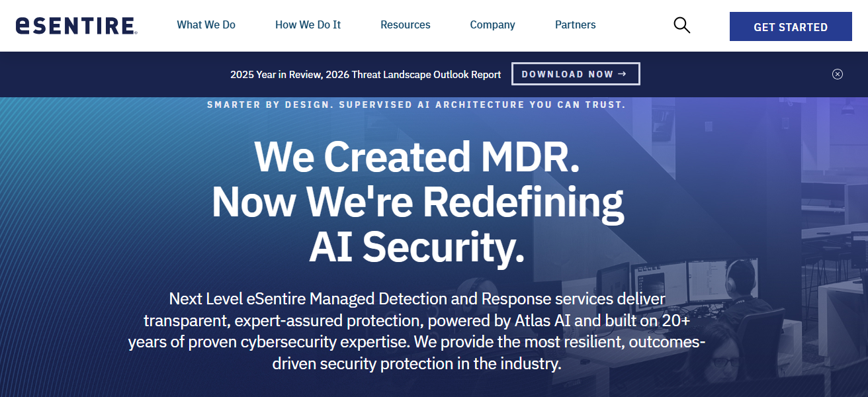Image resolution: width=868 pixels, height=397 pixels.
Task: Dismiss the announcement banner with the X icon
Action: [838, 74]
